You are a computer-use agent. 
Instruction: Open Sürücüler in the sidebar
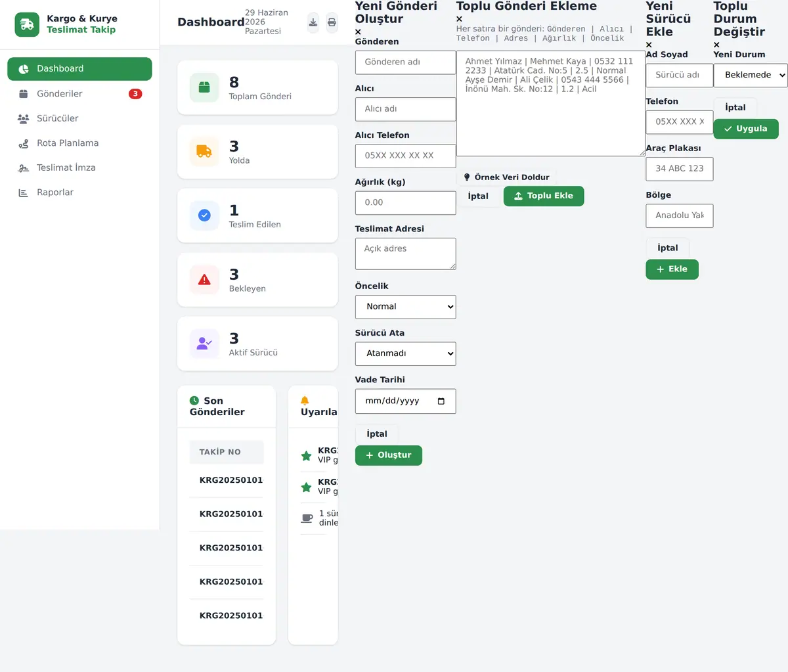pyautogui.click(x=79, y=118)
